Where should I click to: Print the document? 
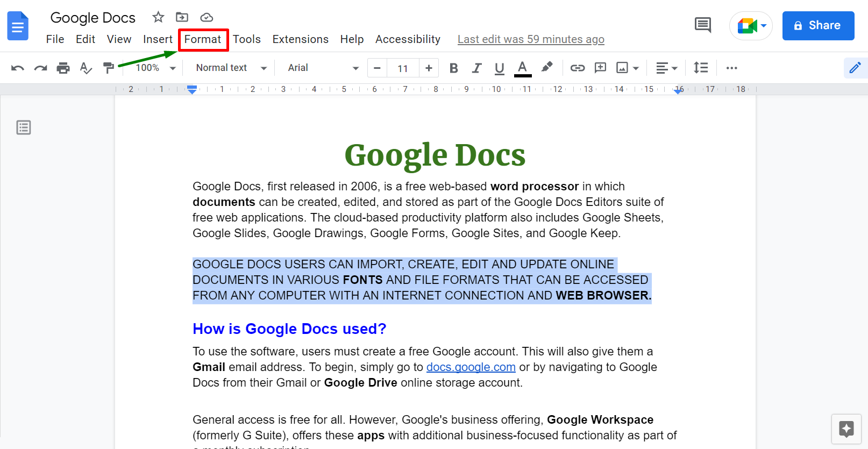click(x=63, y=68)
